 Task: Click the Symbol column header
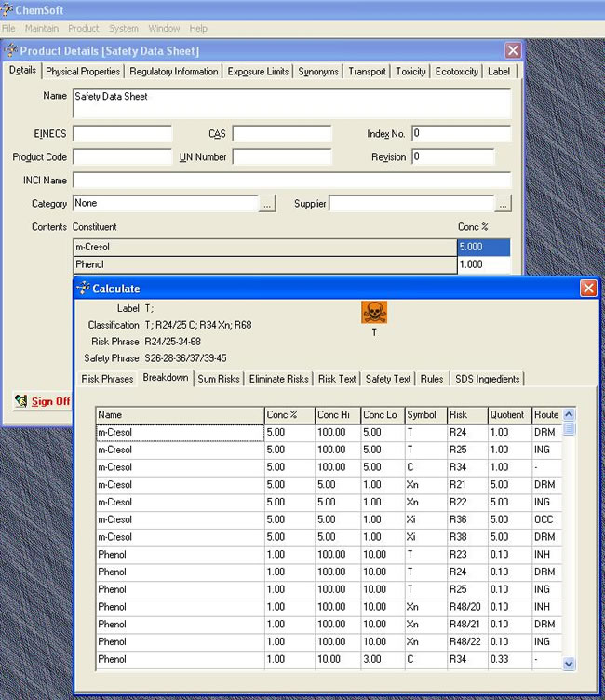tap(426, 415)
